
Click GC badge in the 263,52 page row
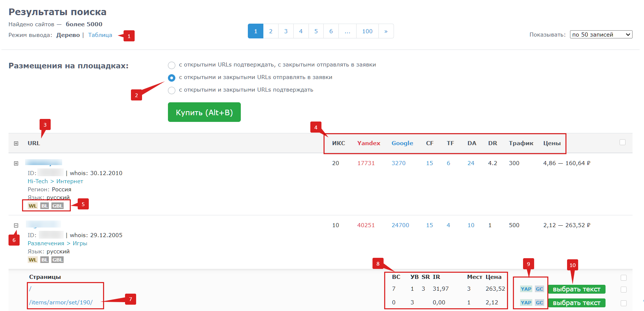[x=539, y=289]
